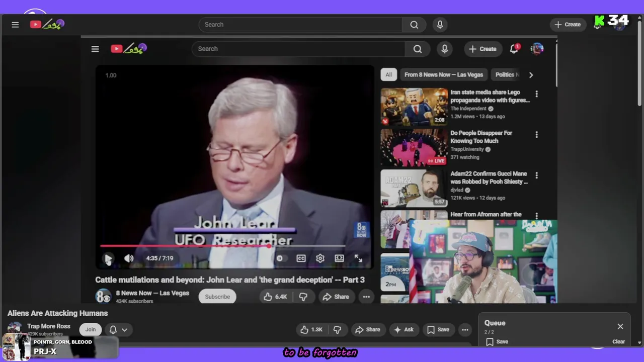This screenshot has width=644, height=362.
Task: Click the outer page's Create button
Action: pyautogui.click(x=568, y=25)
